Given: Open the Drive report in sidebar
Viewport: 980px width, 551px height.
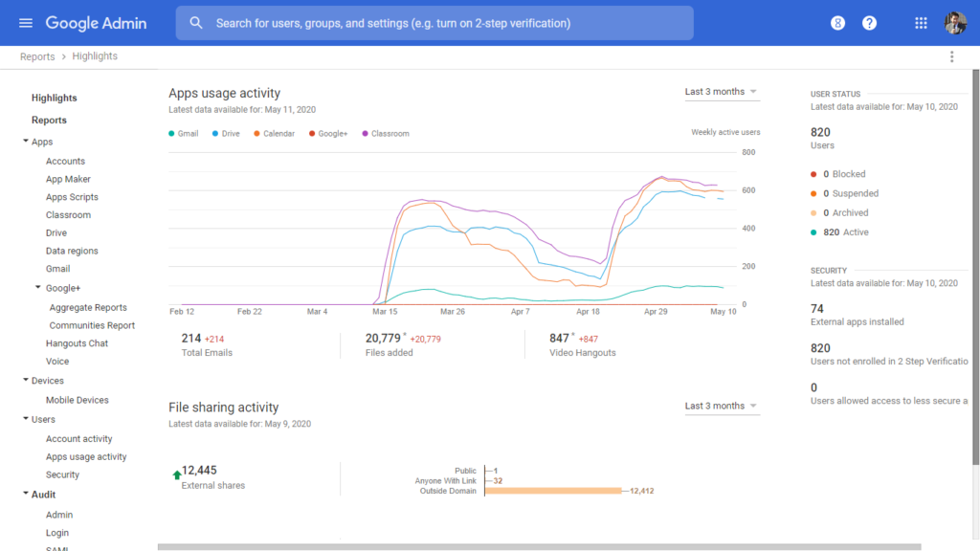Looking at the screenshot, I should [x=56, y=233].
